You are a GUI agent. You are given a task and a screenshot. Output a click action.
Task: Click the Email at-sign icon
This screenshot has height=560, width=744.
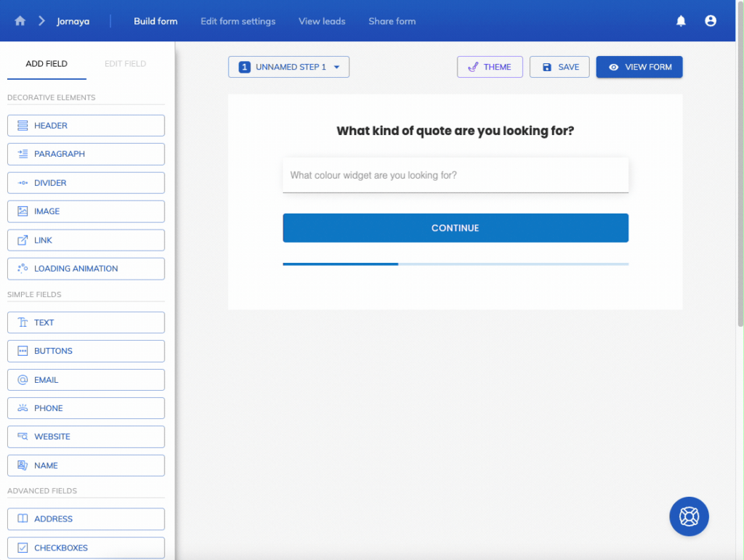[23, 380]
